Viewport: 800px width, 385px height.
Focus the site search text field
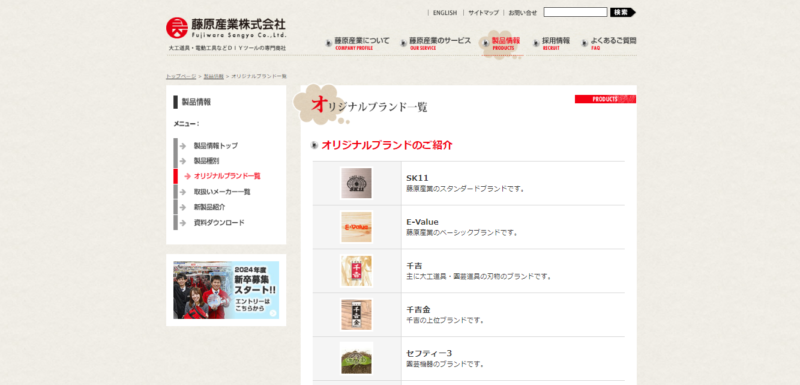coord(575,12)
